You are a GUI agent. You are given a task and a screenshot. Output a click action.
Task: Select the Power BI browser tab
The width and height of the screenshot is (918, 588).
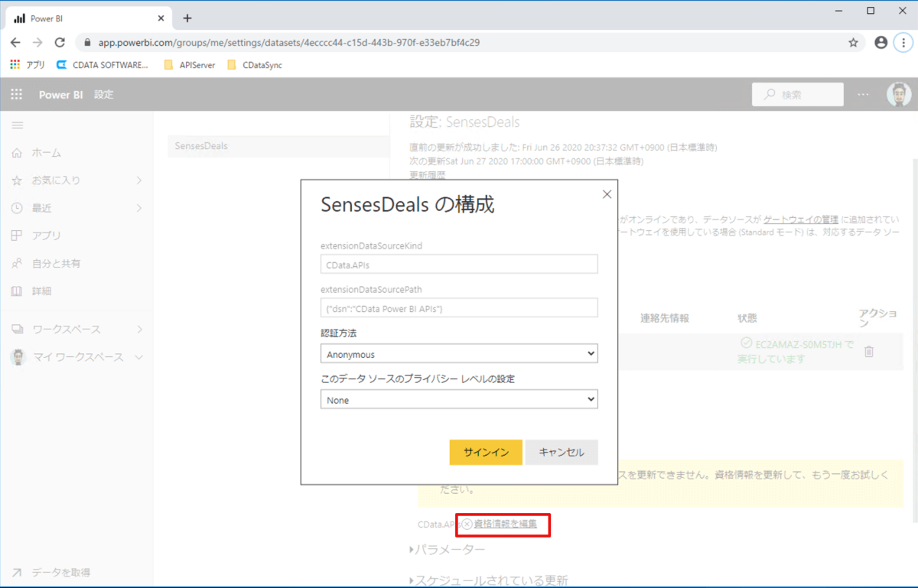tap(89, 18)
